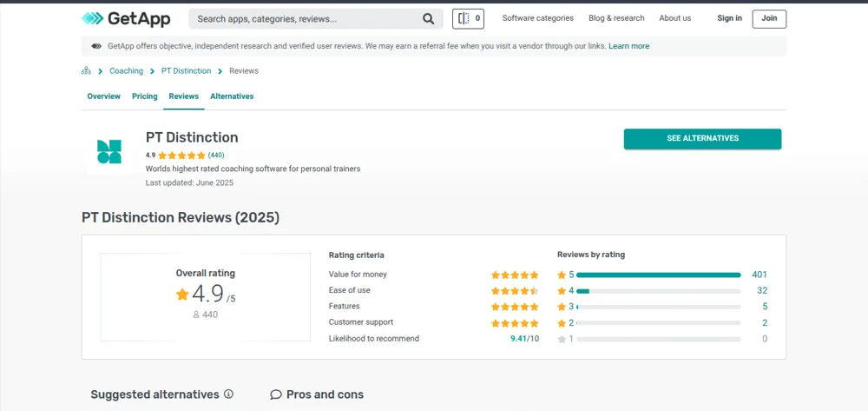Click the Suggested alternatives heading
This screenshot has height=411, width=868.
[155, 394]
